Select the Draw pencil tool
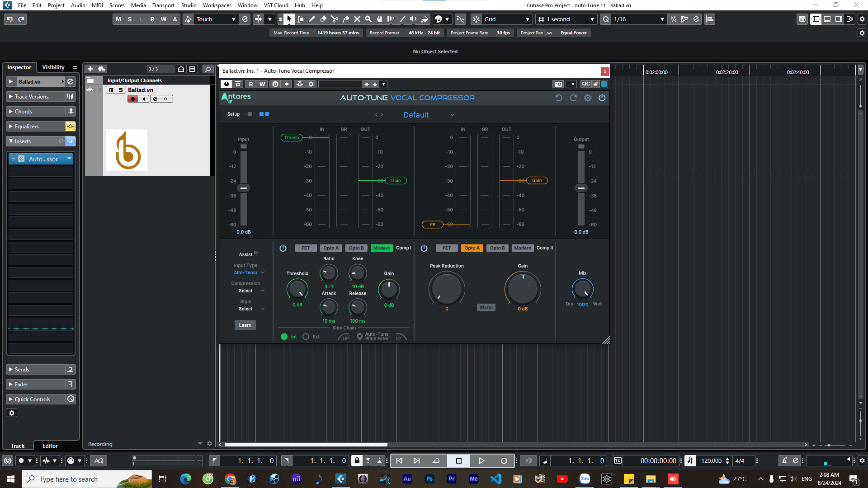The width and height of the screenshot is (868, 488). pyautogui.click(x=311, y=19)
